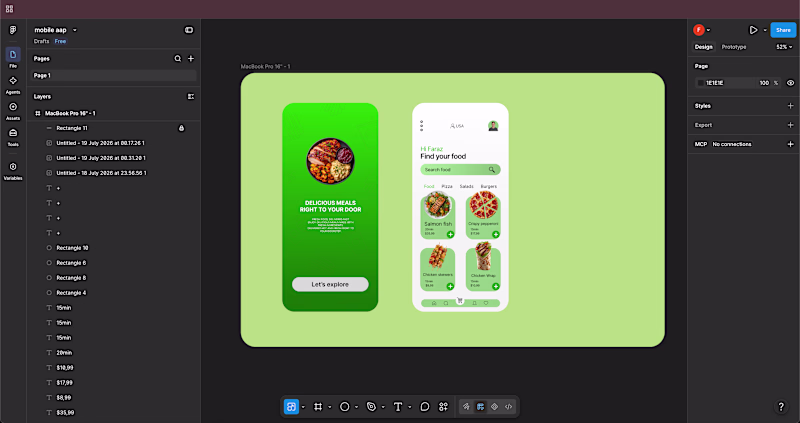Image resolution: width=800 pixels, height=423 pixels.
Task: Switch to the Prototype tab
Action: click(734, 47)
